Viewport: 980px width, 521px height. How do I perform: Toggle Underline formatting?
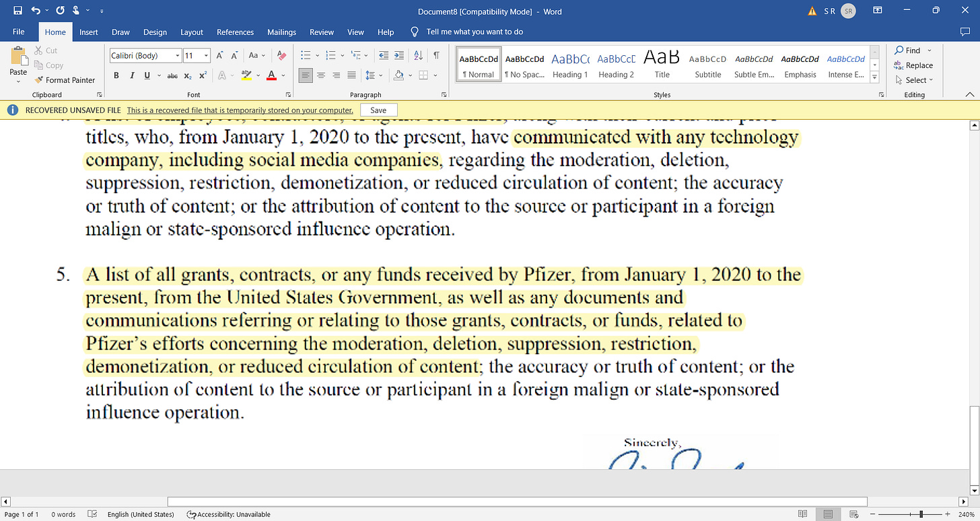(147, 75)
